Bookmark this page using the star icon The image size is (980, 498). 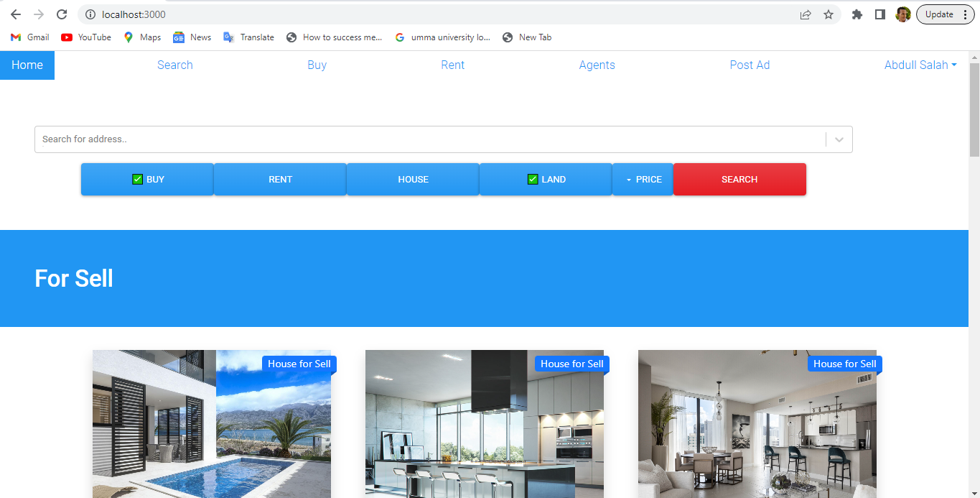829,14
